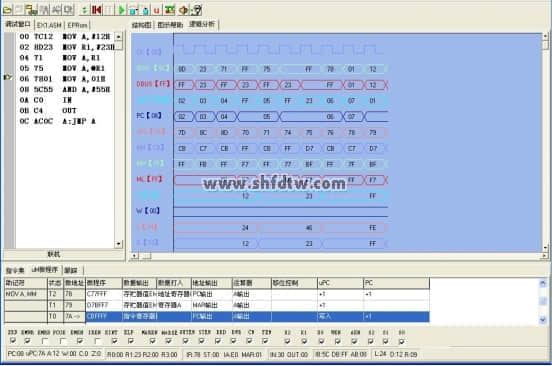Click the green run arrow icon

coord(122,10)
